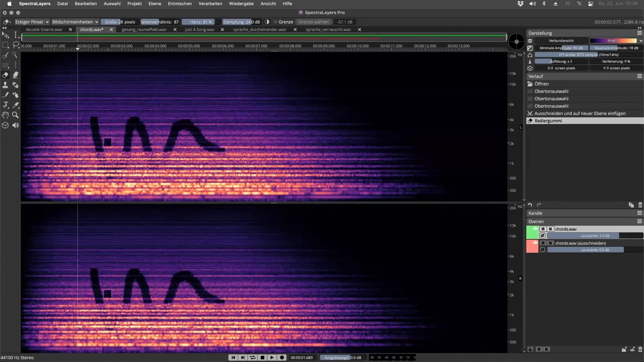Select the text/transform T tool
644x362 pixels.
(x=5, y=105)
